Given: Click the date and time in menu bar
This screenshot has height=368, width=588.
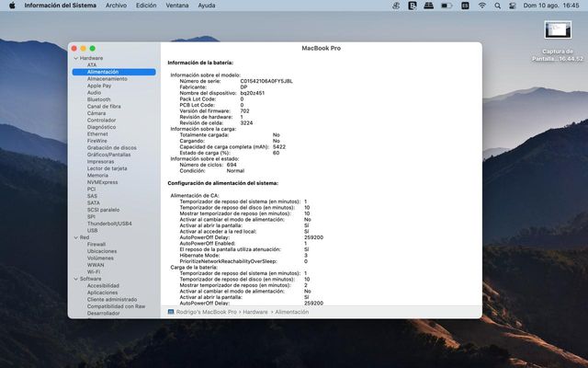Looking at the screenshot, I should point(551,6).
